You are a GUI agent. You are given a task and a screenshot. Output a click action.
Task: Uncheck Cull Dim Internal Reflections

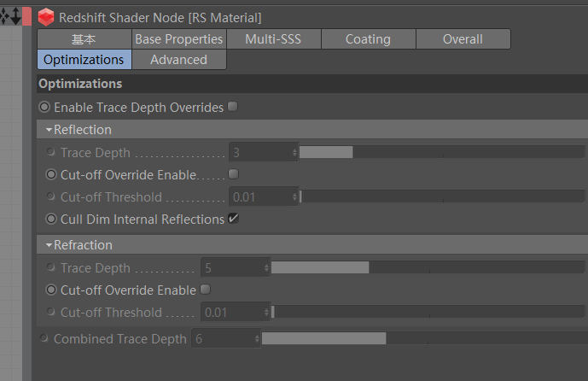point(234,219)
